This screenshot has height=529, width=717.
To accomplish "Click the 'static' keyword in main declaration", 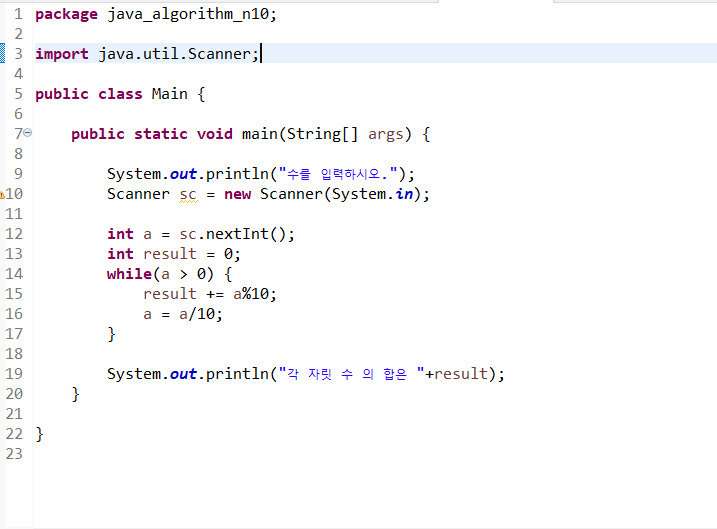I will (161, 134).
